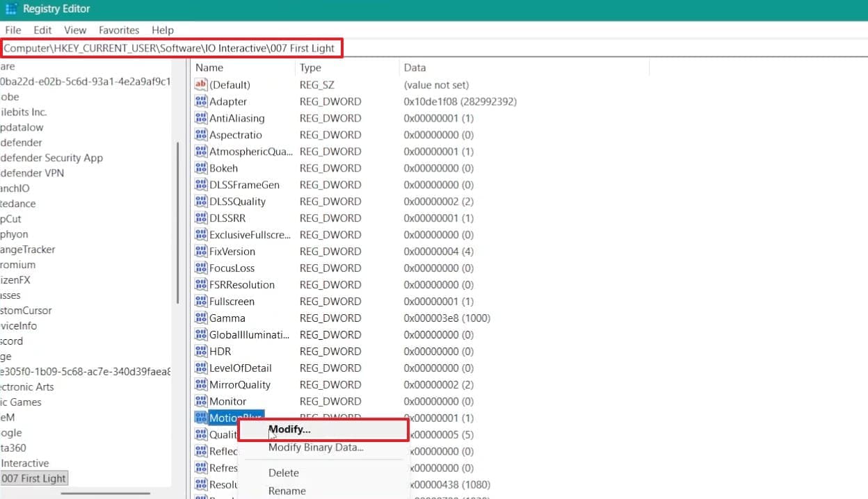Viewport: 868px width, 499px height.
Task: Click the Gamma DWORD icon
Action: tap(201, 318)
